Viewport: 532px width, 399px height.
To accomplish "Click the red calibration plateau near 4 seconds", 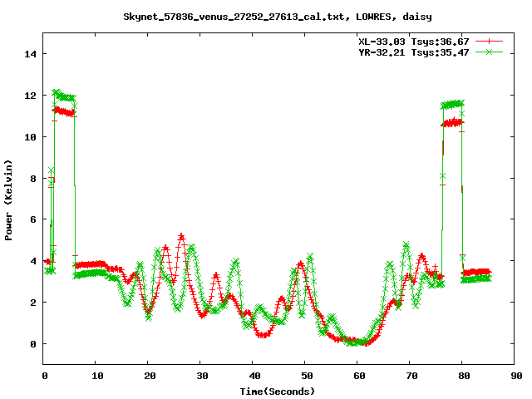I will coord(64,111).
